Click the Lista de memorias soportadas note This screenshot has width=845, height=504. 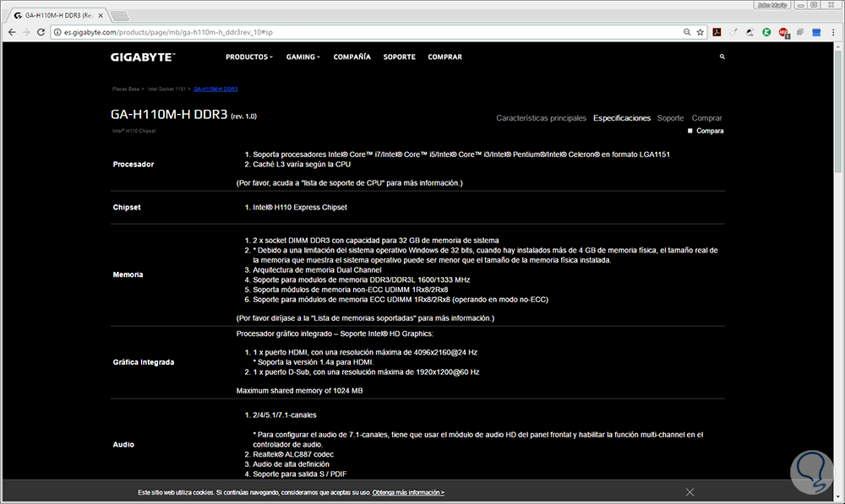pyautogui.click(x=365, y=318)
